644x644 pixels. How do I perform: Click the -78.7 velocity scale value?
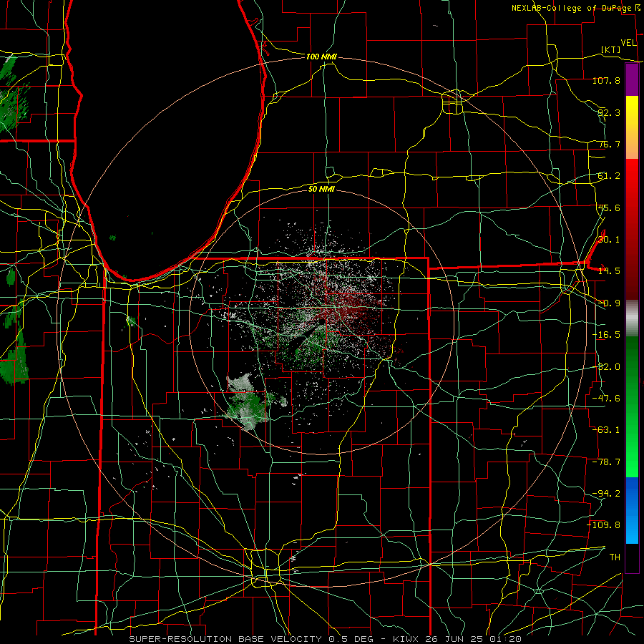pos(606,462)
